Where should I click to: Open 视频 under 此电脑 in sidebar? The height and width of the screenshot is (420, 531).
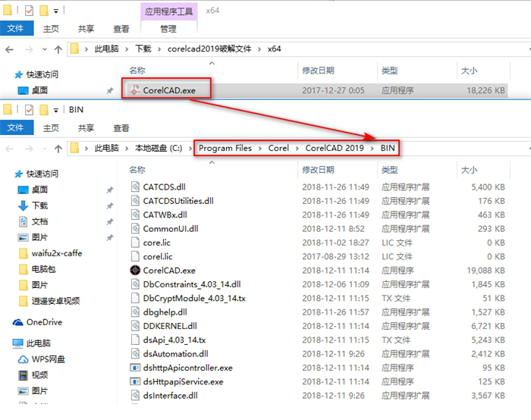(x=33, y=375)
